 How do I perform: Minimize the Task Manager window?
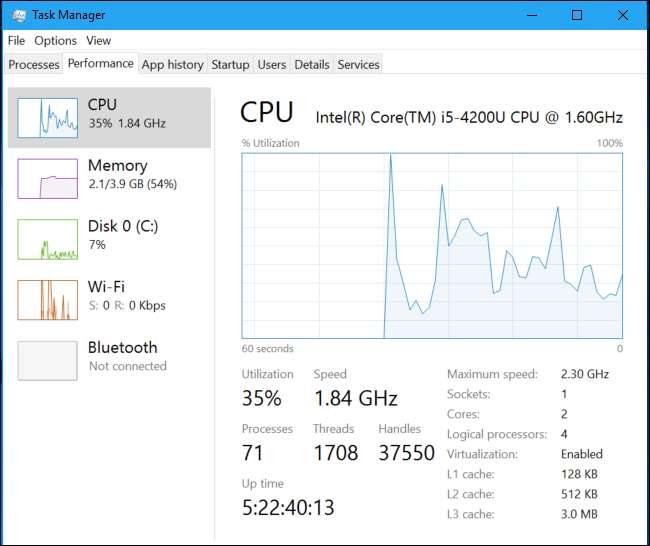click(x=531, y=15)
